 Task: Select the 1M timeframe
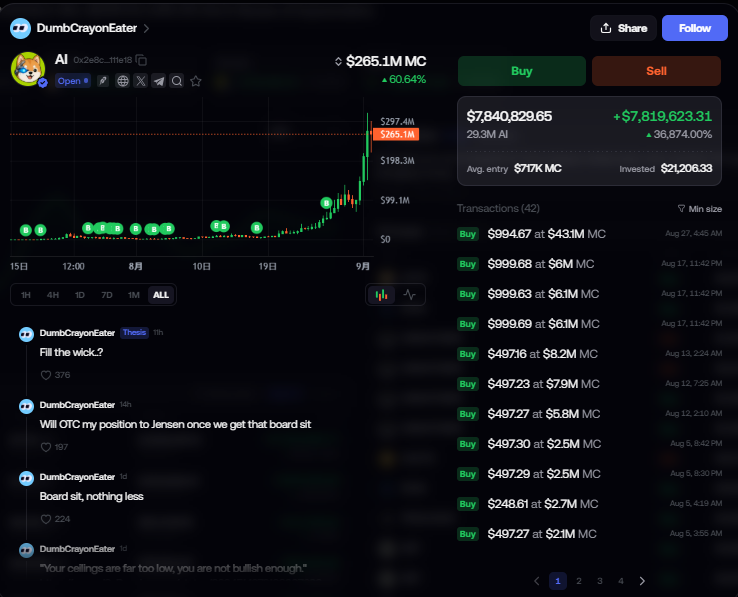pyautogui.click(x=134, y=295)
